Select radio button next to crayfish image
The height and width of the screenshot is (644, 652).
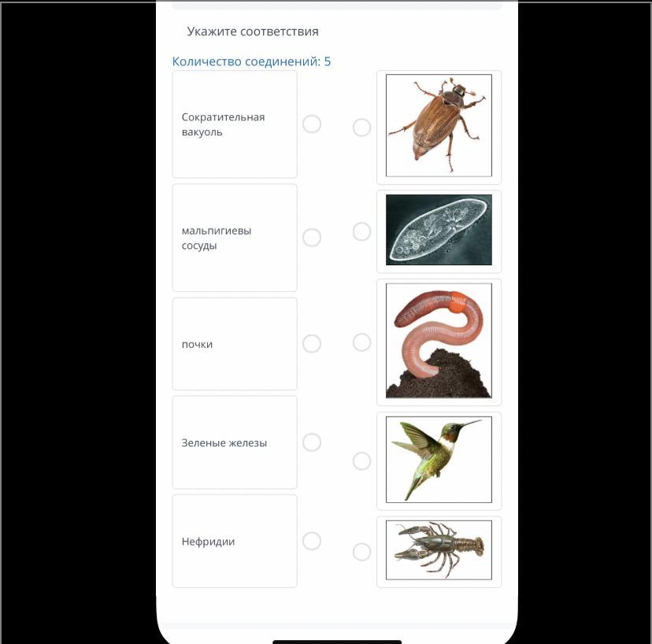(x=361, y=552)
